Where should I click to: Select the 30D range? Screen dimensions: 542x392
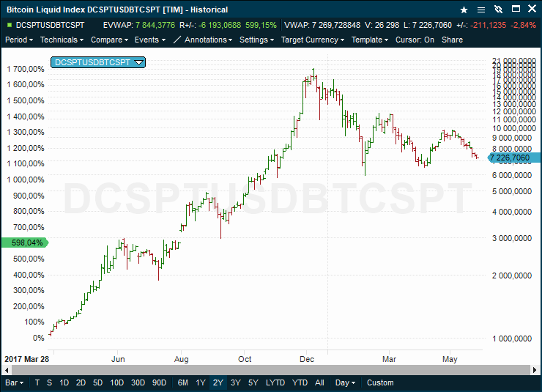pos(138,382)
